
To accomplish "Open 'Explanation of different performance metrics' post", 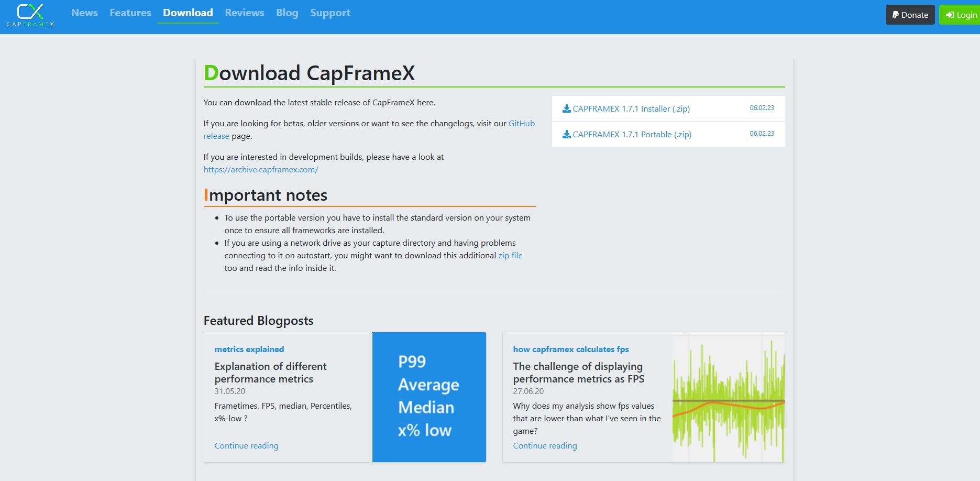I will point(270,373).
